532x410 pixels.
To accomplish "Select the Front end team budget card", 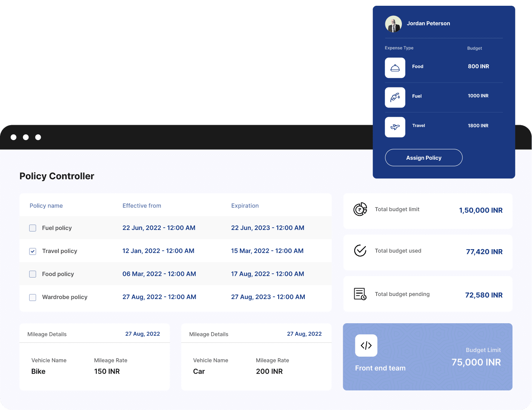I will (x=428, y=357).
